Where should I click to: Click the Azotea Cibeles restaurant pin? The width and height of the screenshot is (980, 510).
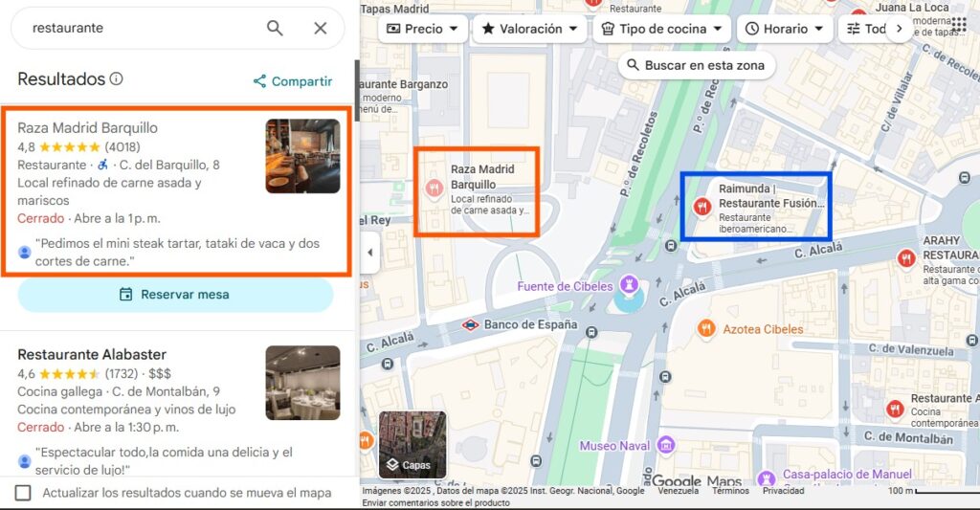coord(706,328)
